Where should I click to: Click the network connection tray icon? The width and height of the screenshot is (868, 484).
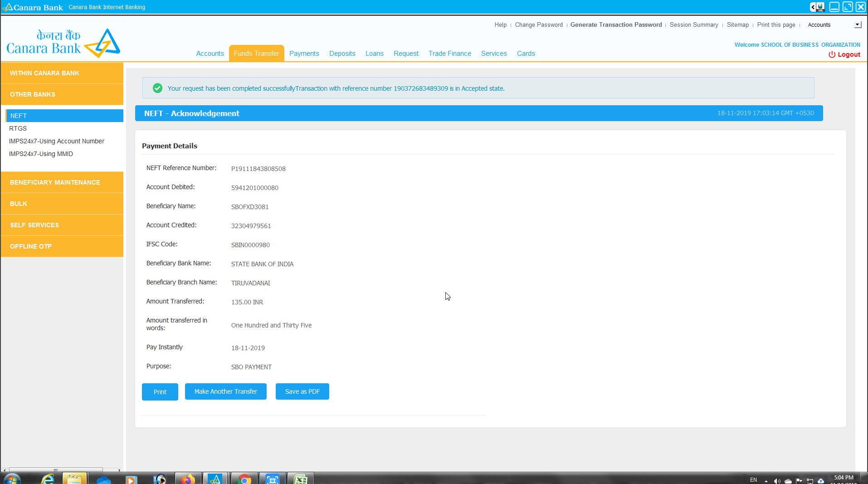pyautogui.click(x=810, y=481)
